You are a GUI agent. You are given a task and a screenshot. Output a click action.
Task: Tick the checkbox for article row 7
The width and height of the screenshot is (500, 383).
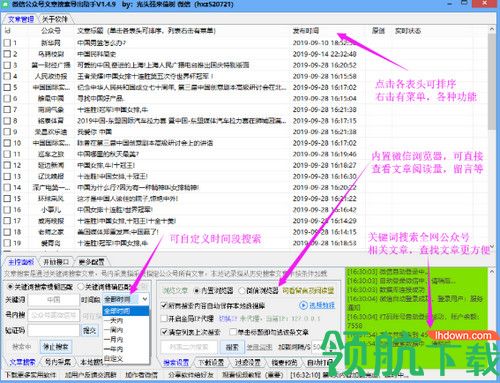point(7,109)
